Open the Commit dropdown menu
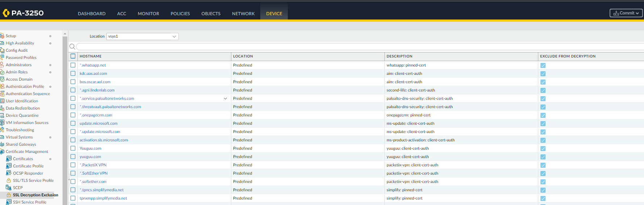This screenshot has width=644, height=205. click(626, 13)
